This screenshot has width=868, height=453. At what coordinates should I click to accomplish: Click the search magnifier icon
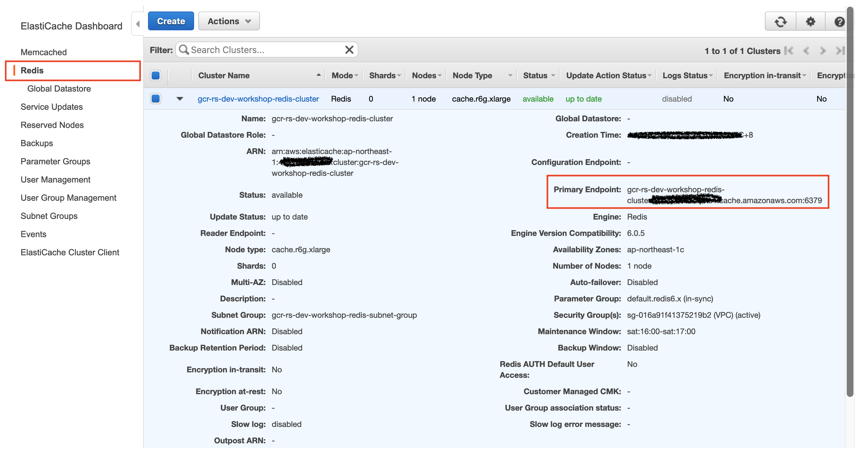184,50
